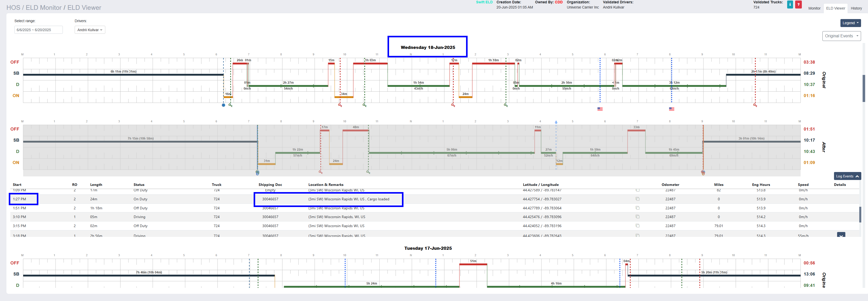The width and height of the screenshot is (868, 301).
Task: Click the blue gear marker below the Original graph
Action: (224, 105)
